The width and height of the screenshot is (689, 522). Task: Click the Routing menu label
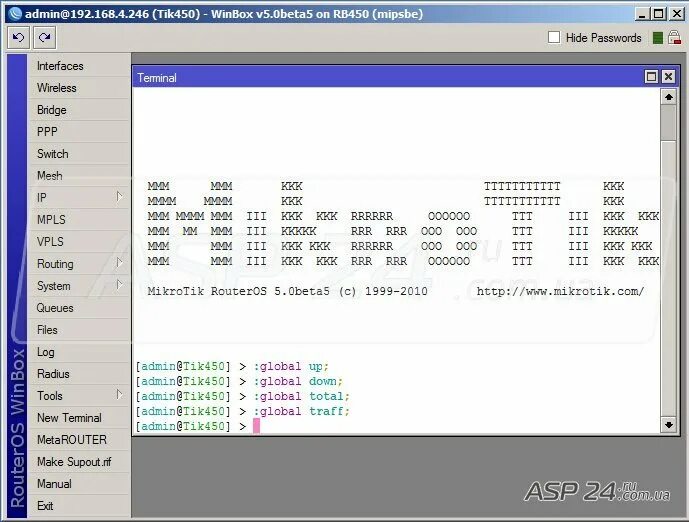(55, 264)
